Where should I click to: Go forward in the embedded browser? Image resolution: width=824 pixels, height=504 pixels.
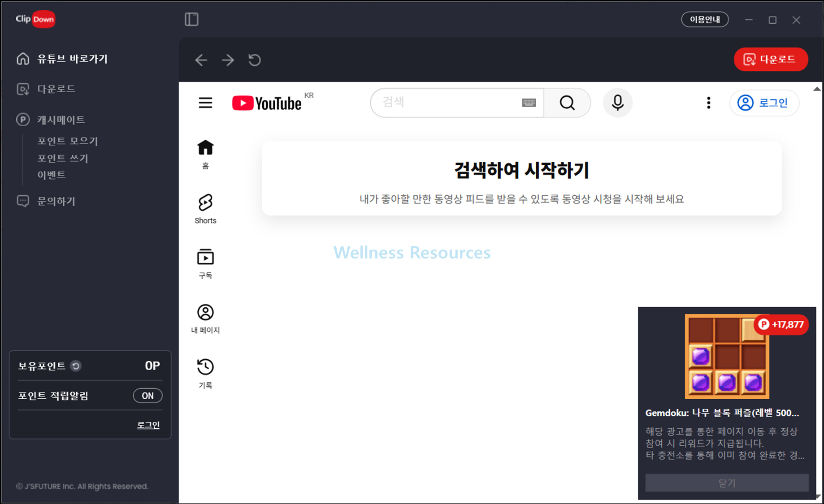228,60
